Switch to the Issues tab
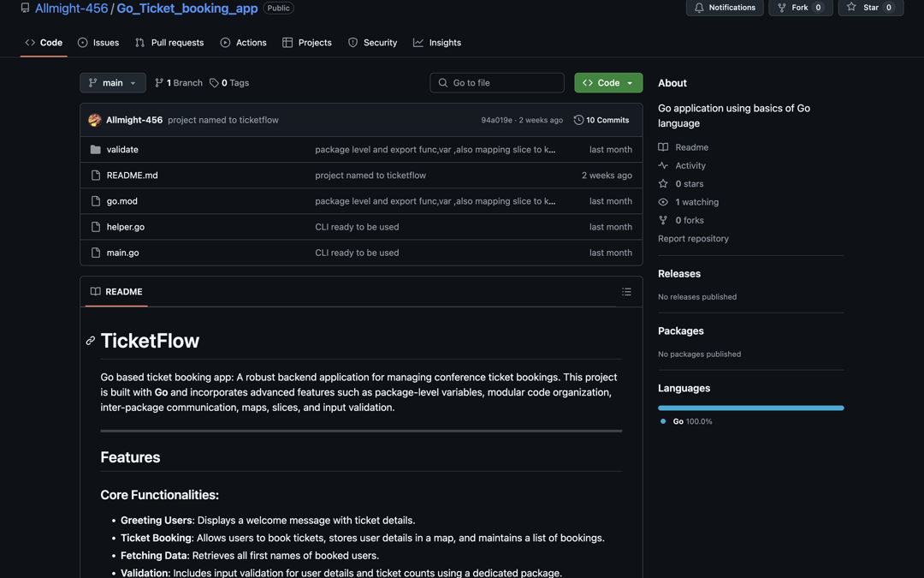The height and width of the screenshot is (578, 924). point(98,43)
